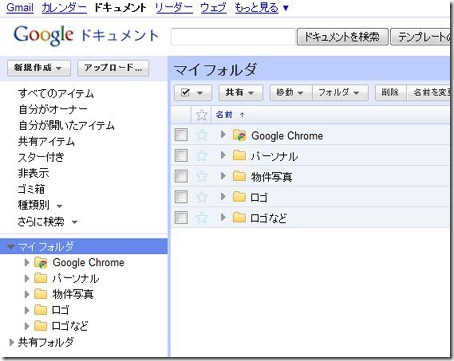Tick the checkbox for 物件写真 folder
Screen dimensions: 454x361
coord(181,176)
